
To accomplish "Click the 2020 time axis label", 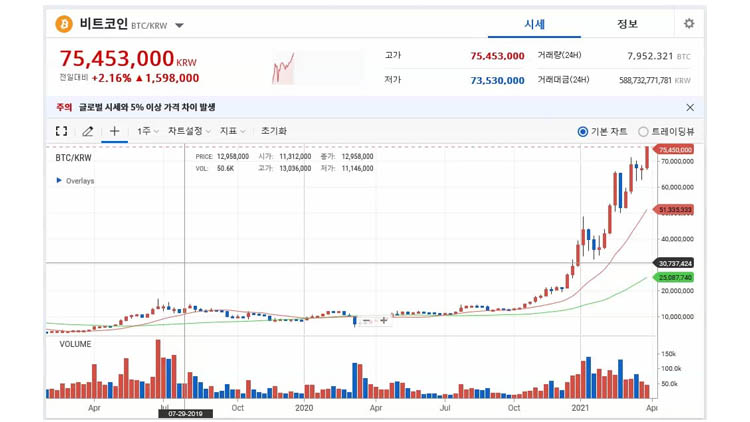I will click(x=304, y=408).
